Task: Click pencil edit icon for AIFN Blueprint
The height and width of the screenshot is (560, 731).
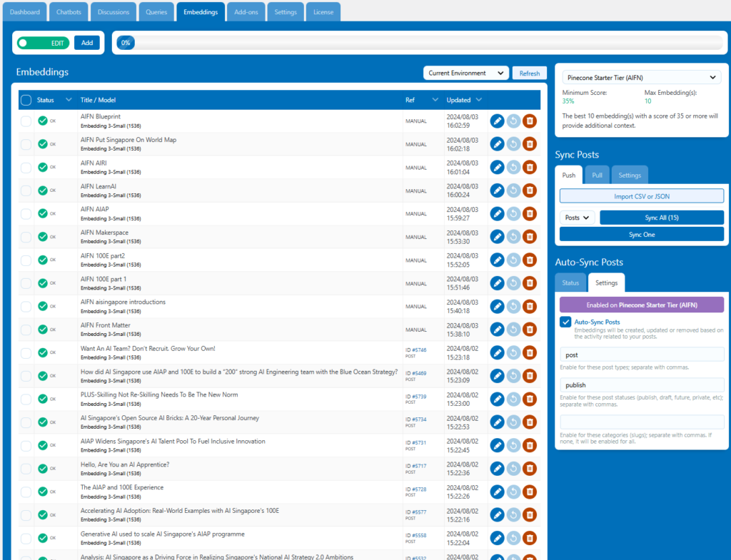Action: (497, 121)
